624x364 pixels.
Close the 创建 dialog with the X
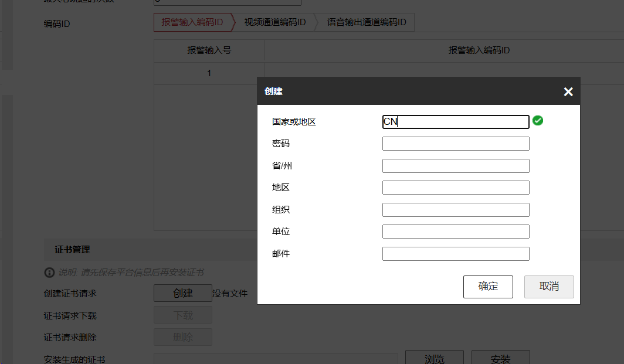click(568, 91)
